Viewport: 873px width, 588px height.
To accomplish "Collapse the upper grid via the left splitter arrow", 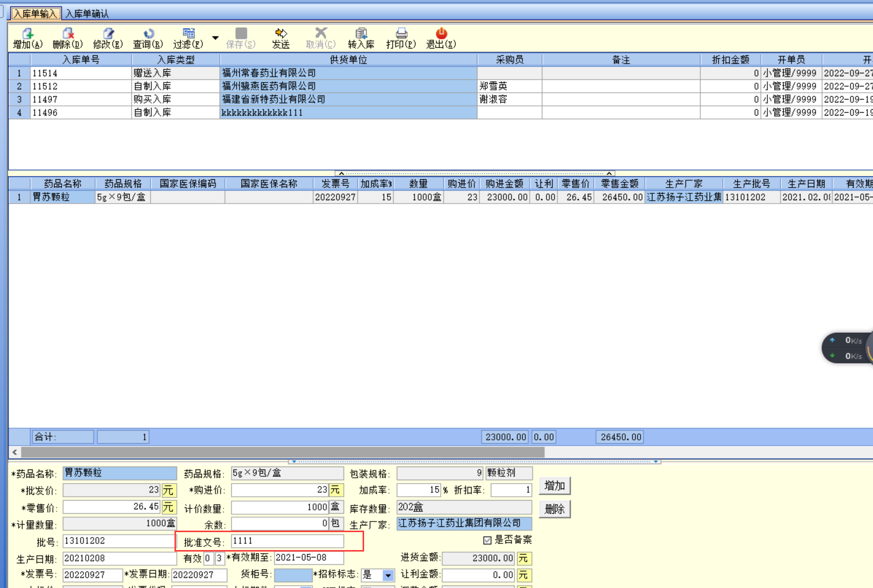I will click(341, 173).
